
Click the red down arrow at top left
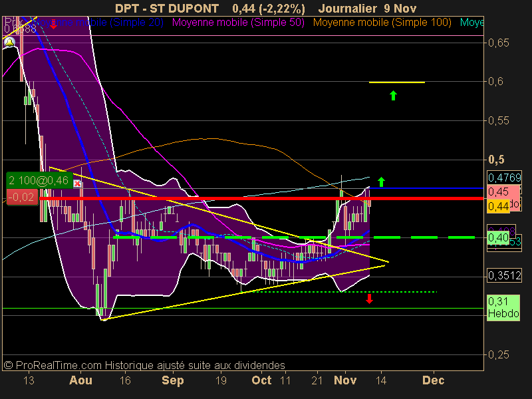tap(53, 24)
